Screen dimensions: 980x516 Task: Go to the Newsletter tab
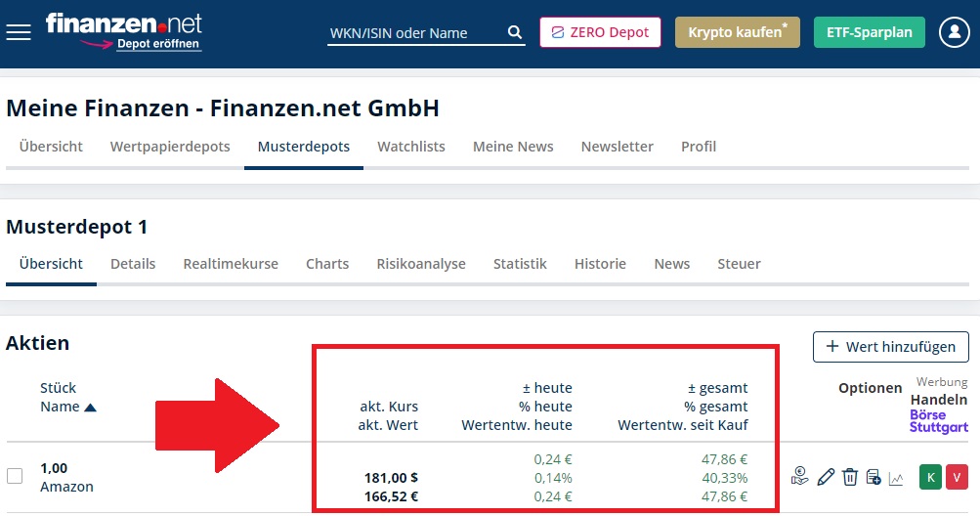click(x=617, y=147)
